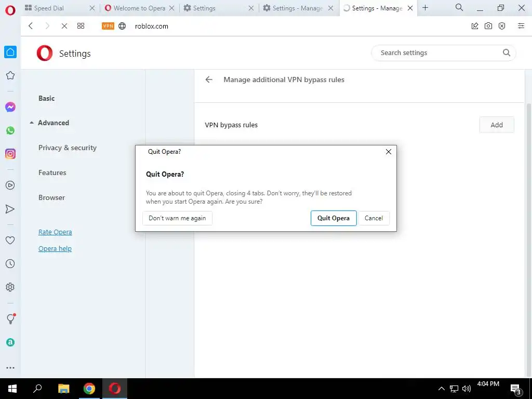Stop loading the page with X button
The image size is (532, 399).
(x=64, y=26)
